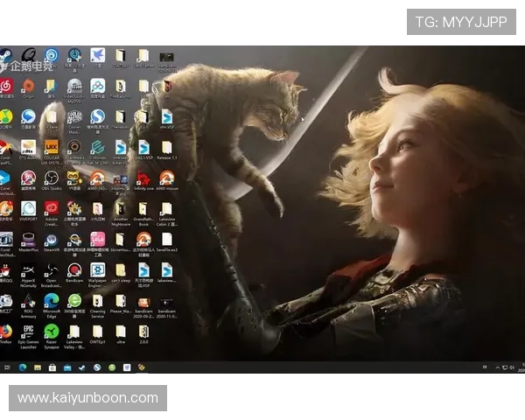The width and height of the screenshot is (525, 420).
Task: Open the Origin desktop shortcut
Action: point(29,87)
